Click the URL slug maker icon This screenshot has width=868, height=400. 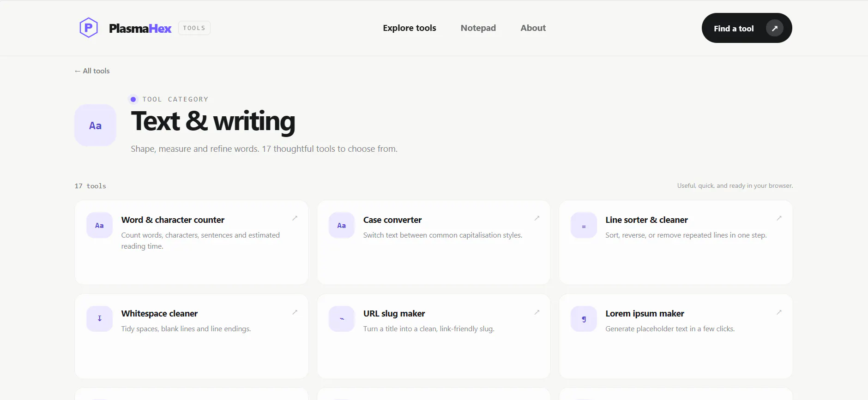[x=342, y=319]
